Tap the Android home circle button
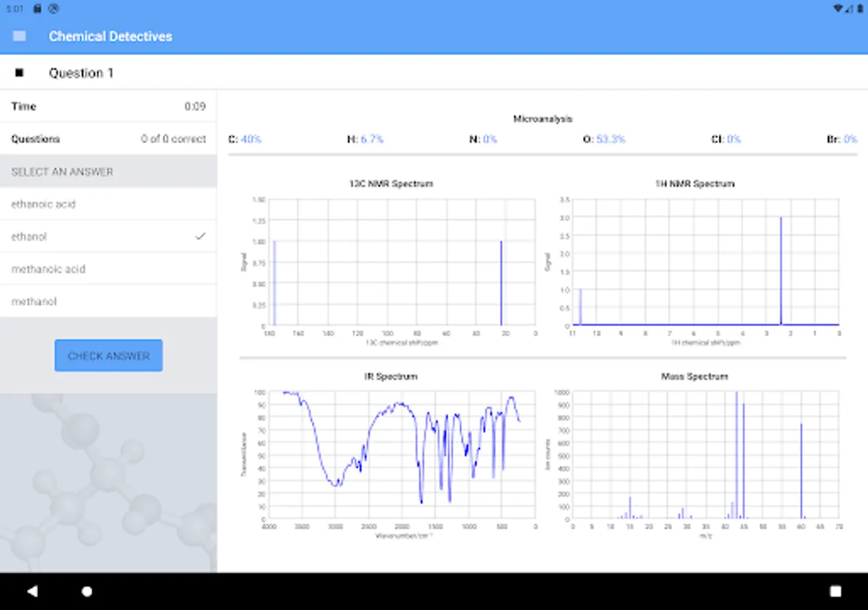Image resolution: width=868 pixels, height=610 pixels. [x=87, y=591]
